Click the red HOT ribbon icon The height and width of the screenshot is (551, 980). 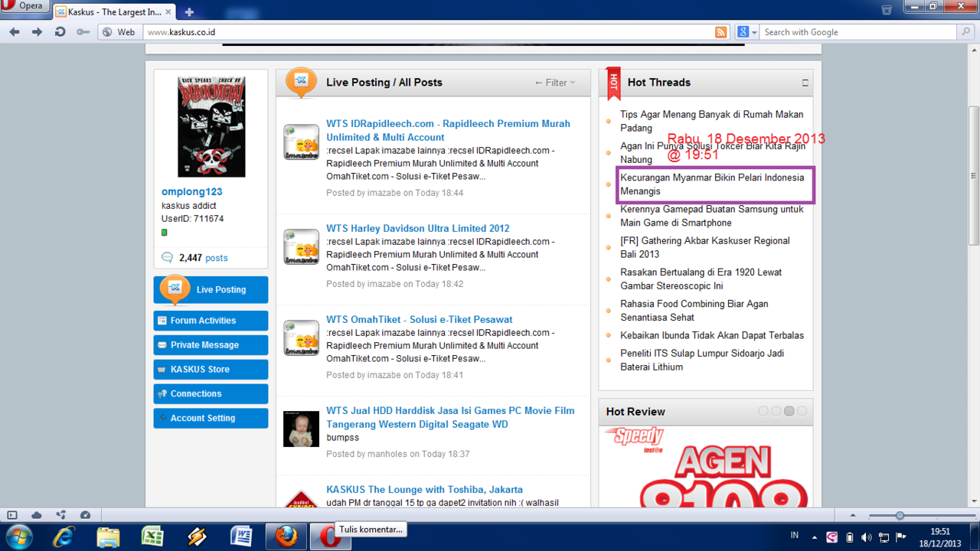tap(613, 83)
